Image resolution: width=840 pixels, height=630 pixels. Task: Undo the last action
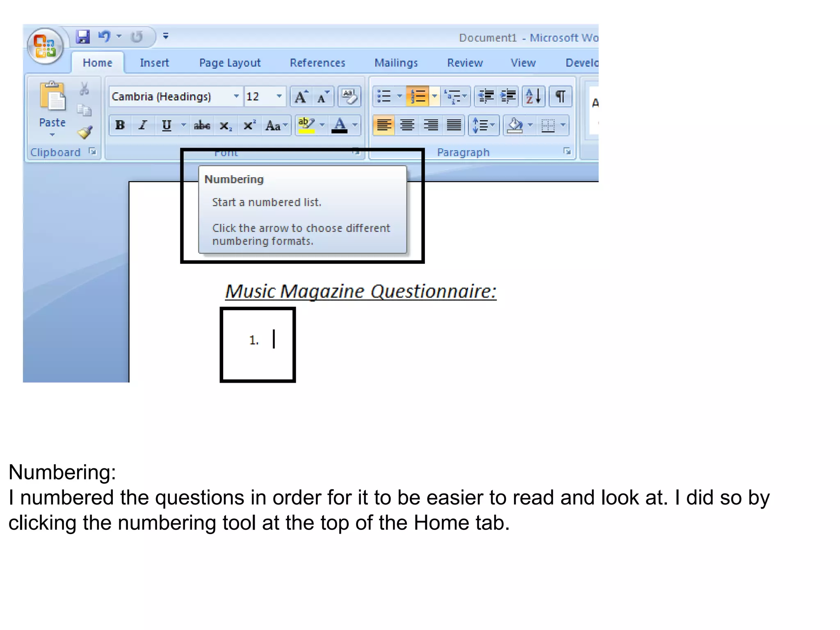pos(104,37)
